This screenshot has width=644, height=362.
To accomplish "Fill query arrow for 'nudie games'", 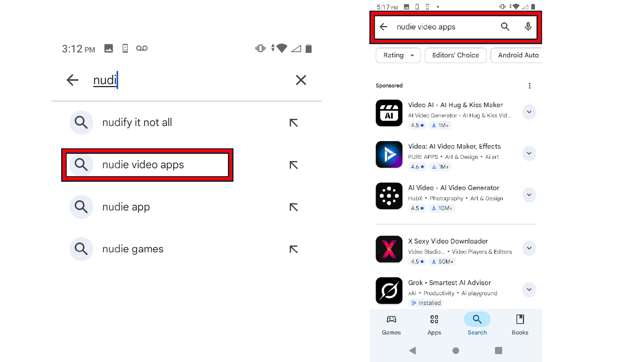I will (x=293, y=249).
